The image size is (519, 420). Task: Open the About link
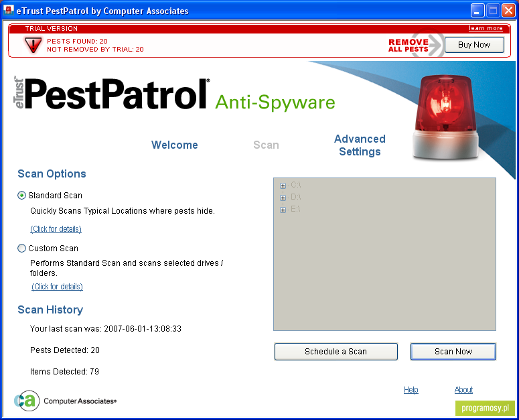(x=463, y=390)
